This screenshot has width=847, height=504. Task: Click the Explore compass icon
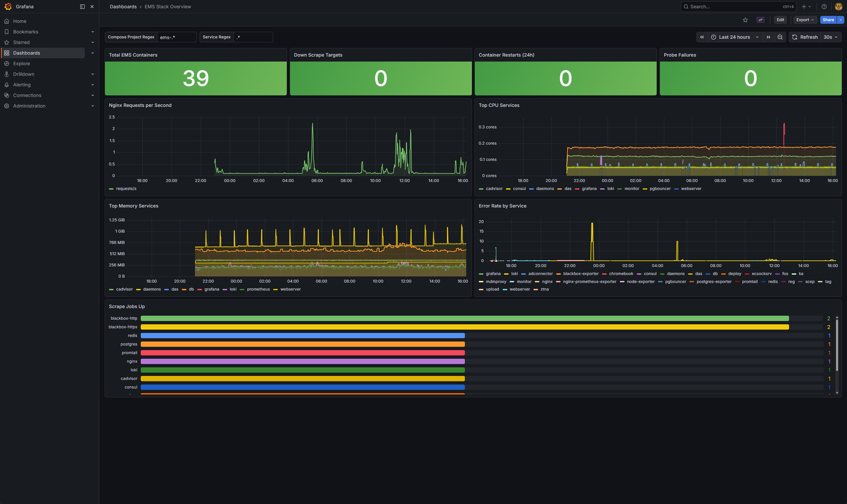[x=6, y=64]
